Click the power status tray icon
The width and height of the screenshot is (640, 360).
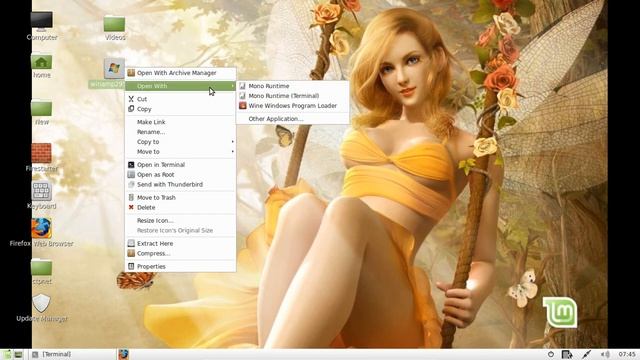click(x=551, y=354)
